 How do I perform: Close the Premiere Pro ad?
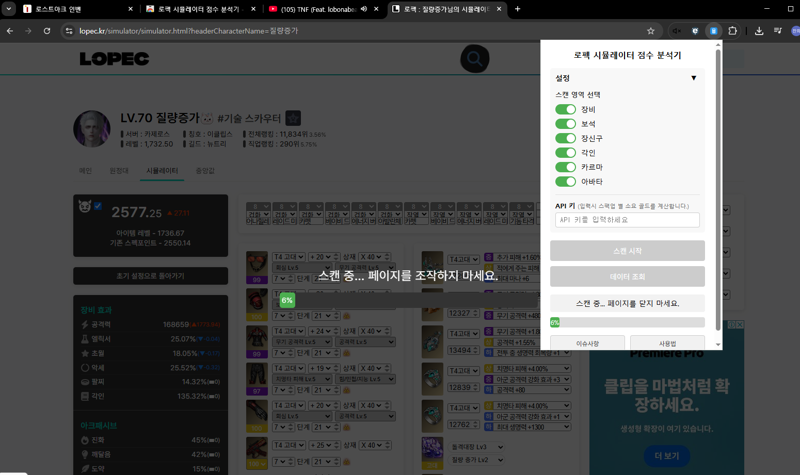click(739, 324)
